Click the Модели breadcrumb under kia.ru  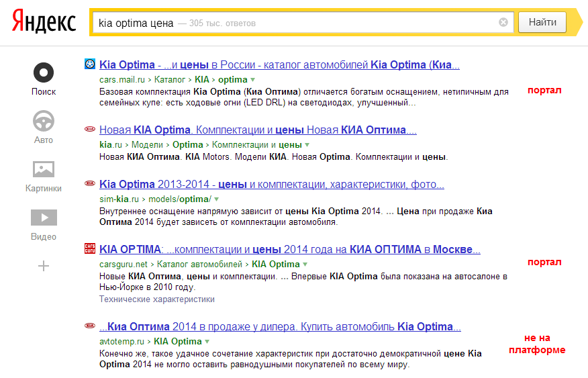(x=147, y=145)
